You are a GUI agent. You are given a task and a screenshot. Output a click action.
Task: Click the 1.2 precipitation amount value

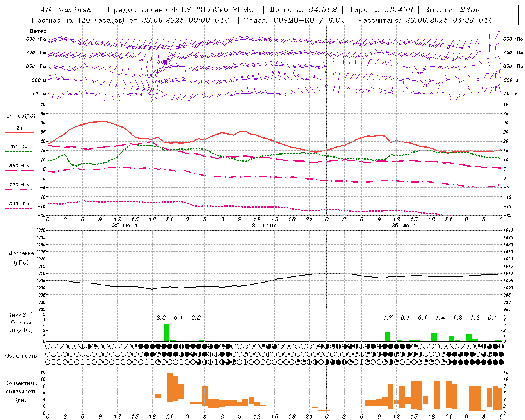pos(457,317)
